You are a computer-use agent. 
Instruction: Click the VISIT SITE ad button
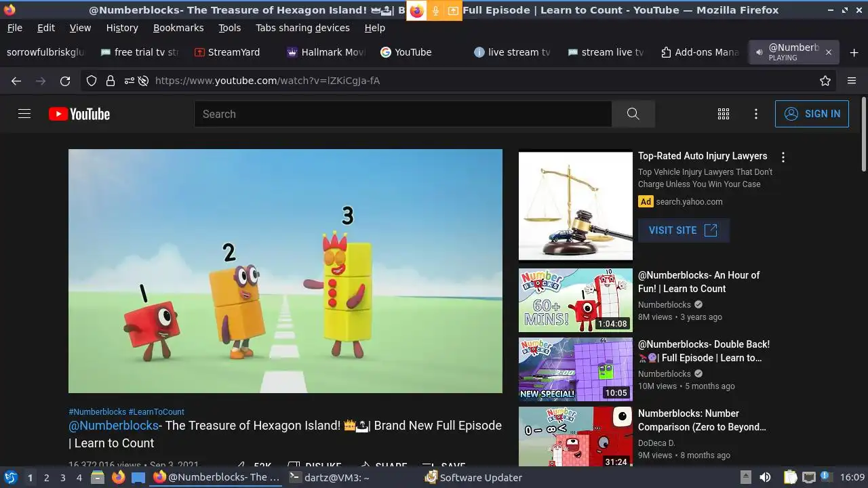(x=684, y=230)
